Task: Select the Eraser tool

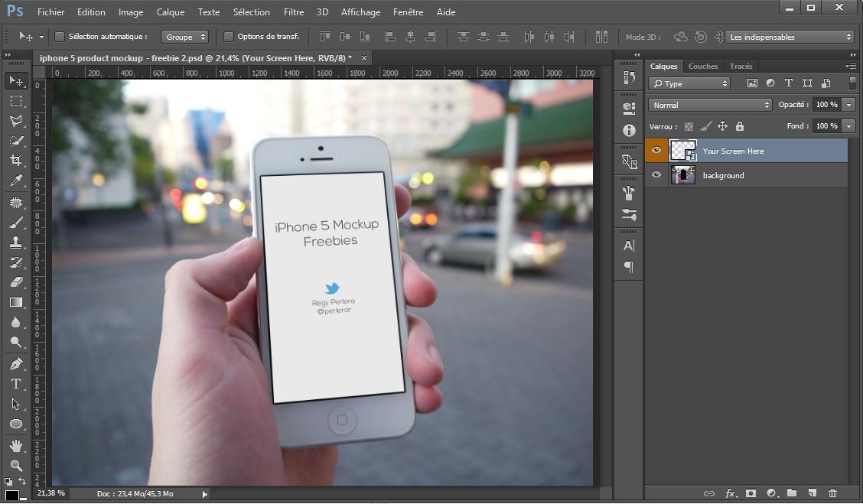Action: pyautogui.click(x=16, y=281)
